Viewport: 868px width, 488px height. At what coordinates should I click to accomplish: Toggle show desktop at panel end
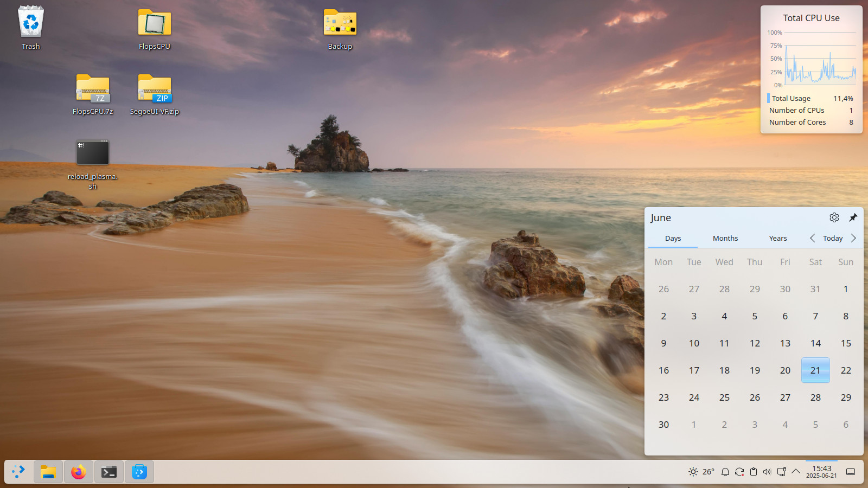tap(851, 472)
